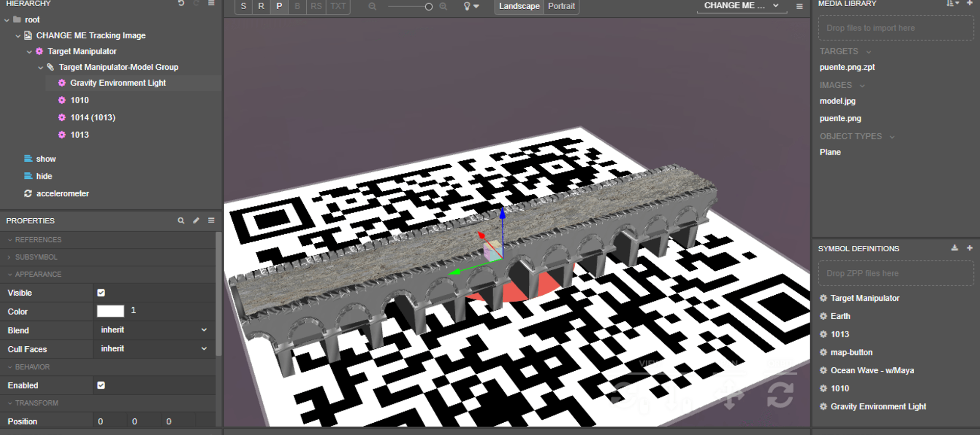Click the gear icon beside Earth symbol
The height and width of the screenshot is (435, 980).
coord(823,316)
